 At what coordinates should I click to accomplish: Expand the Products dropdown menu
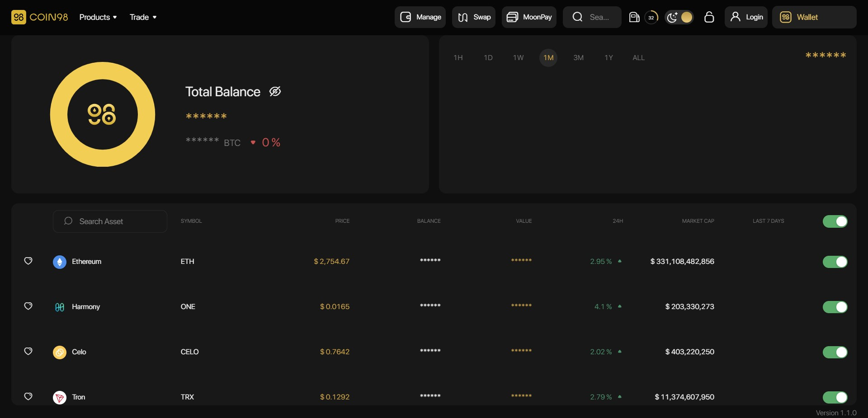(98, 17)
